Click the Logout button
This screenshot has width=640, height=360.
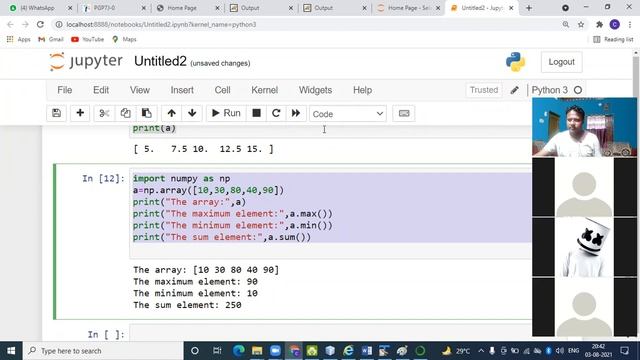[x=561, y=62]
